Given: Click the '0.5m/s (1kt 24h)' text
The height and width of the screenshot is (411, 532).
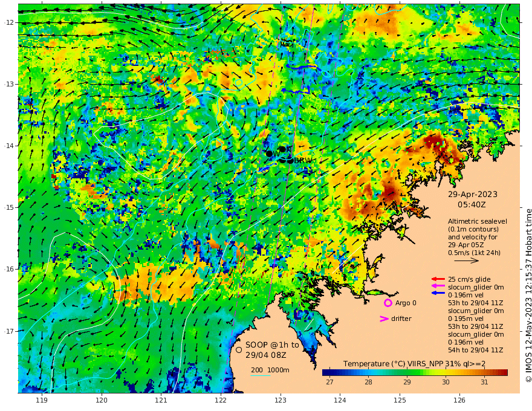Looking at the screenshot, I should pyautogui.click(x=474, y=253).
